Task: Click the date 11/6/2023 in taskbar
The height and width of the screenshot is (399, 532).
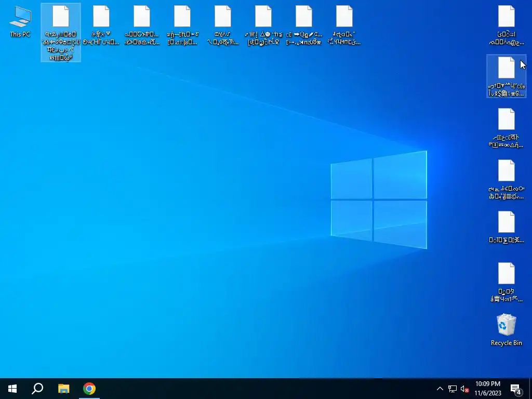Action: tap(487, 393)
